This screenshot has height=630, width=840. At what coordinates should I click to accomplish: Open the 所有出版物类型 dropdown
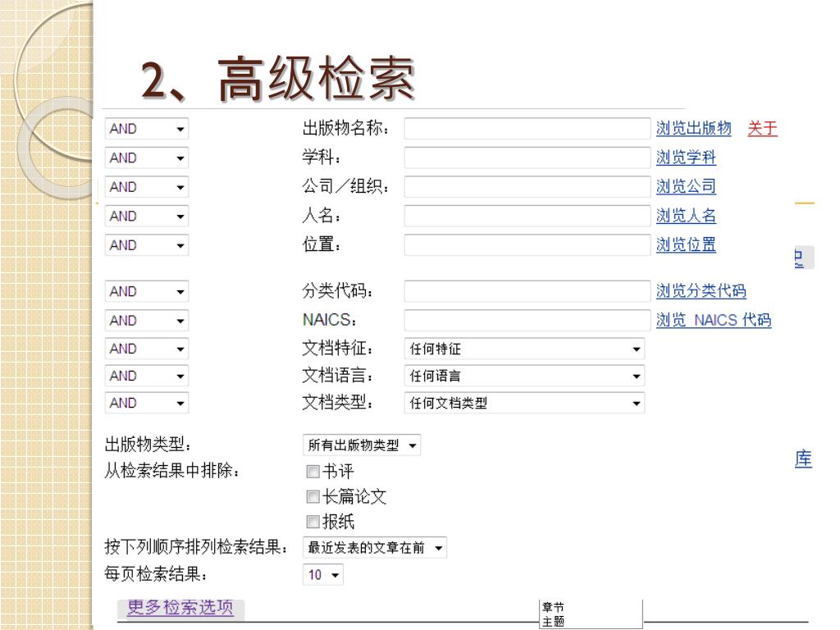pos(362,445)
